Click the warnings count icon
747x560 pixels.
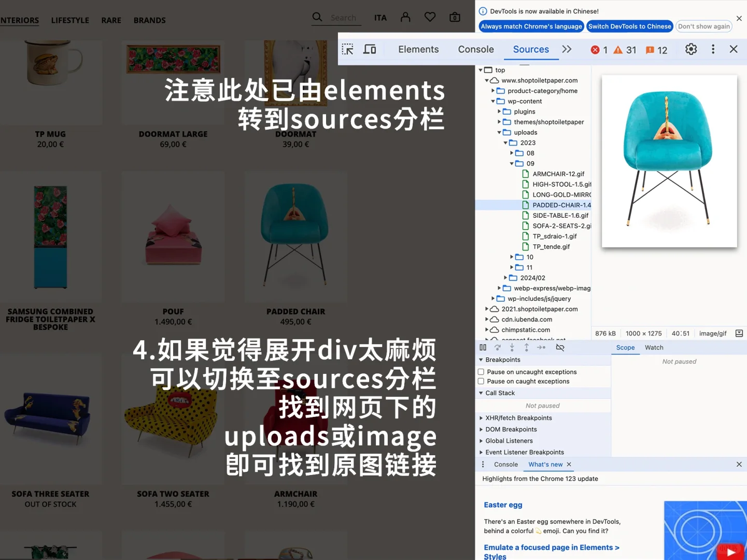(x=618, y=50)
